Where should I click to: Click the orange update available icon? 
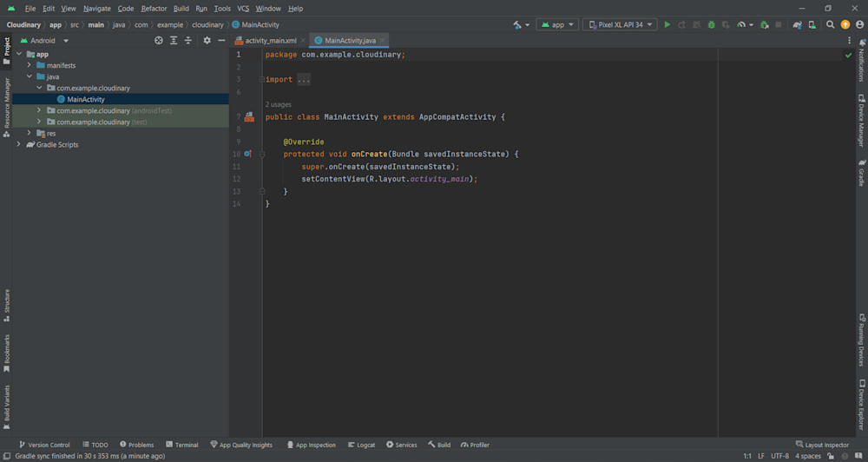845,25
